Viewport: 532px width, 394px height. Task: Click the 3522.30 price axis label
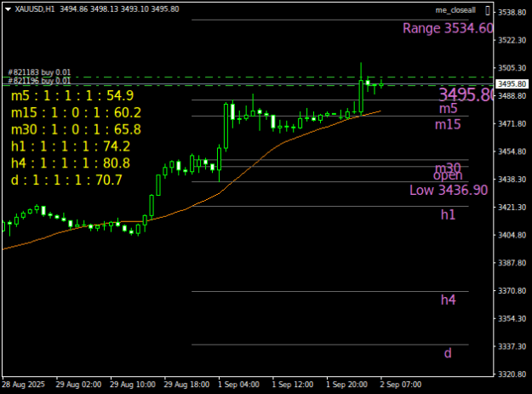point(512,40)
